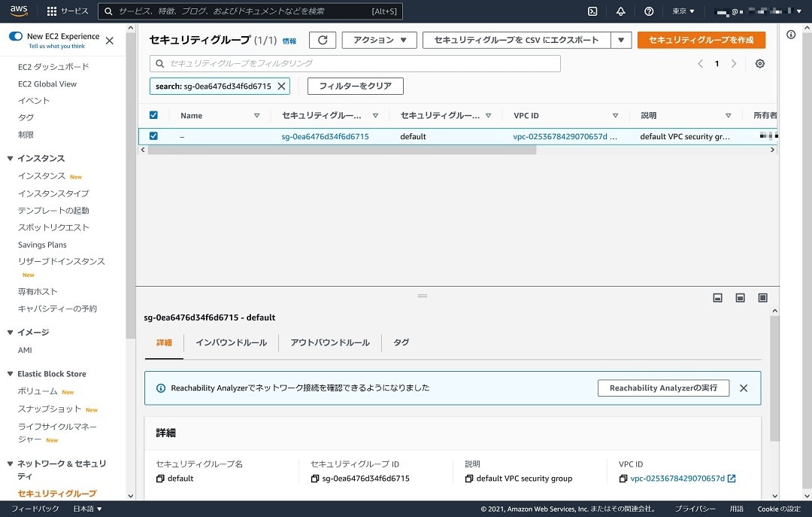Toggle the New EC2 Experience switch
This screenshot has height=517, width=812.
click(16, 36)
